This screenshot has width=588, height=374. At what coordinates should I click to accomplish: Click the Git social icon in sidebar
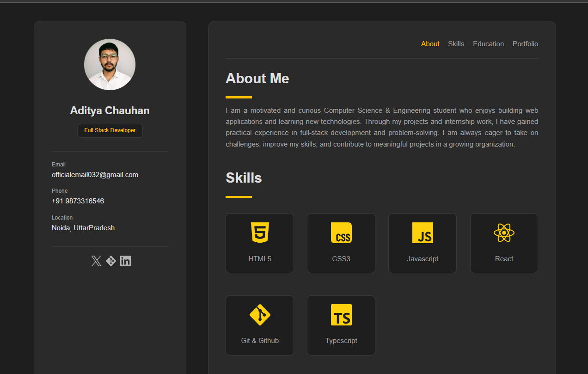tap(111, 261)
